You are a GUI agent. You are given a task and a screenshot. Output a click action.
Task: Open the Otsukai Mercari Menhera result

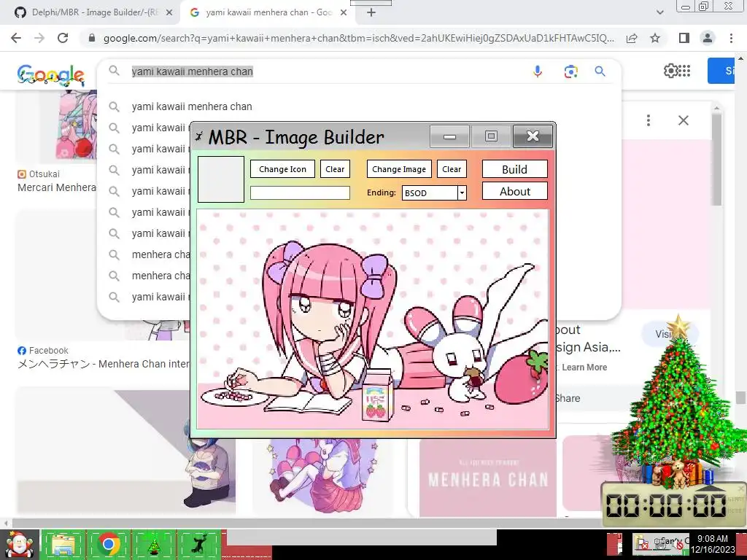coord(57,181)
